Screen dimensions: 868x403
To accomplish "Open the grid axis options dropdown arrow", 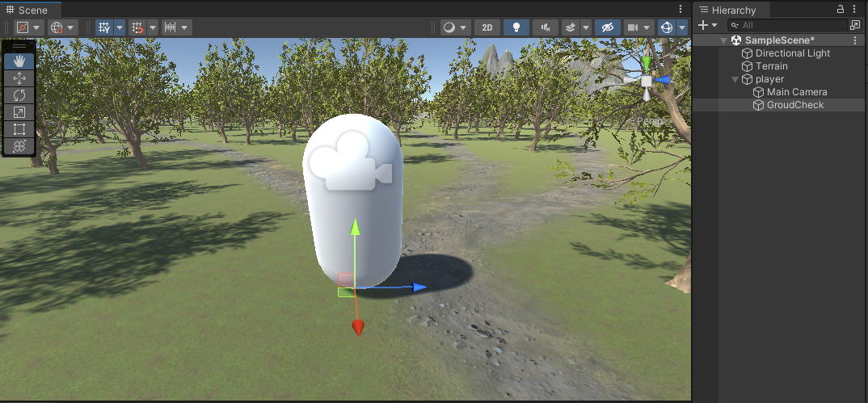I will click(120, 27).
